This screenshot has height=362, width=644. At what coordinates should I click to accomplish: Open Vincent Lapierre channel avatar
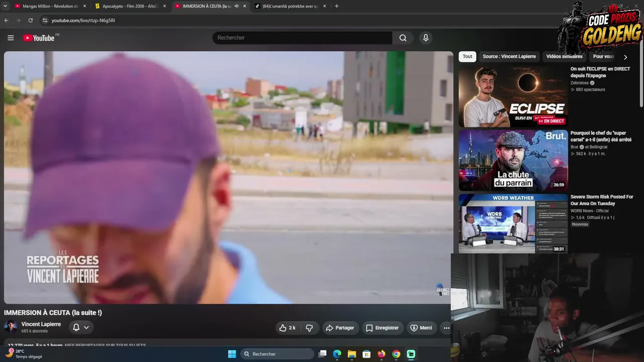pyautogui.click(x=11, y=327)
